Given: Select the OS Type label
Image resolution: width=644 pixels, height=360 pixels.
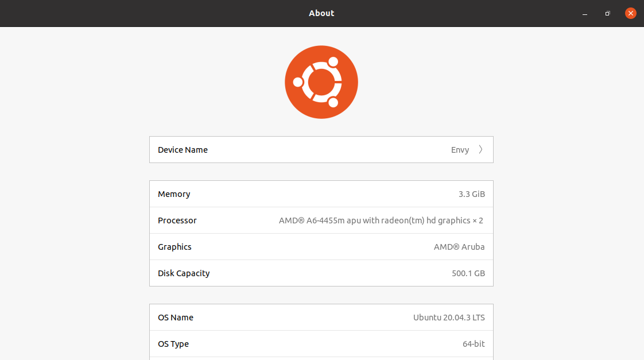Looking at the screenshot, I should (x=173, y=344).
